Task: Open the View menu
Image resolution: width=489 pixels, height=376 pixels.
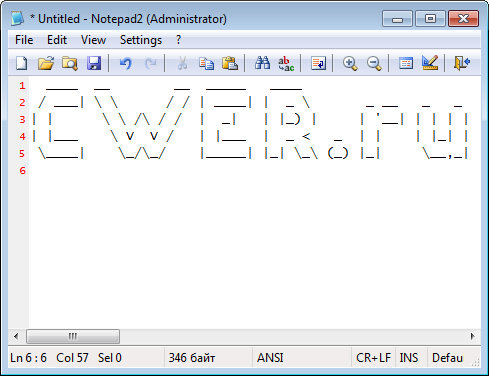Action: (x=93, y=40)
